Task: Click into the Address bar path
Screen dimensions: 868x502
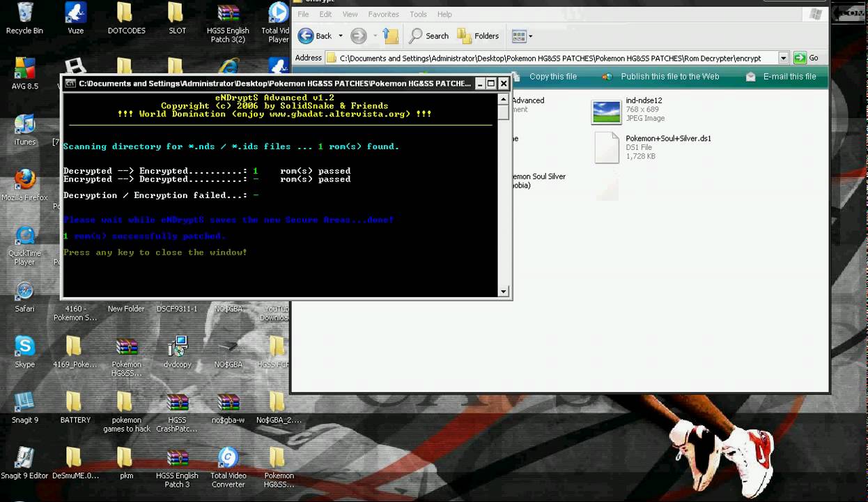Action: point(551,58)
